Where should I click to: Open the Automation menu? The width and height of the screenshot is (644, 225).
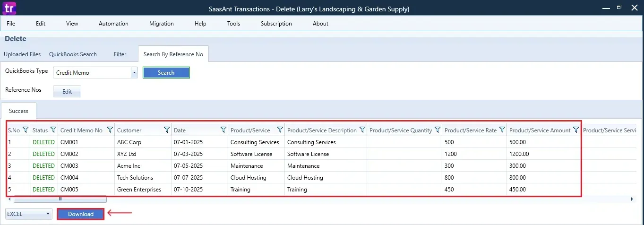pyautogui.click(x=113, y=24)
